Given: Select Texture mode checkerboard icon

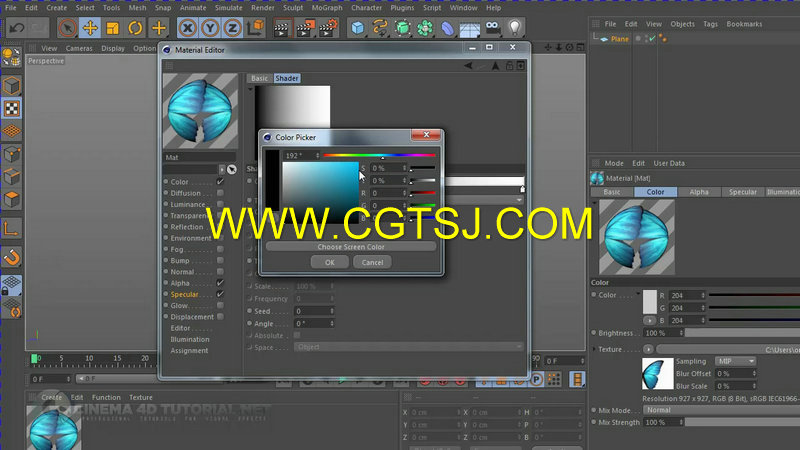Looking at the screenshot, I should pyautogui.click(x=11, y=108).
